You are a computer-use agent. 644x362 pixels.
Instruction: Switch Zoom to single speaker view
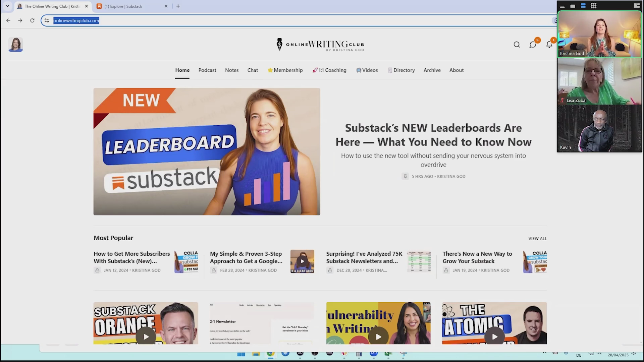573,6
